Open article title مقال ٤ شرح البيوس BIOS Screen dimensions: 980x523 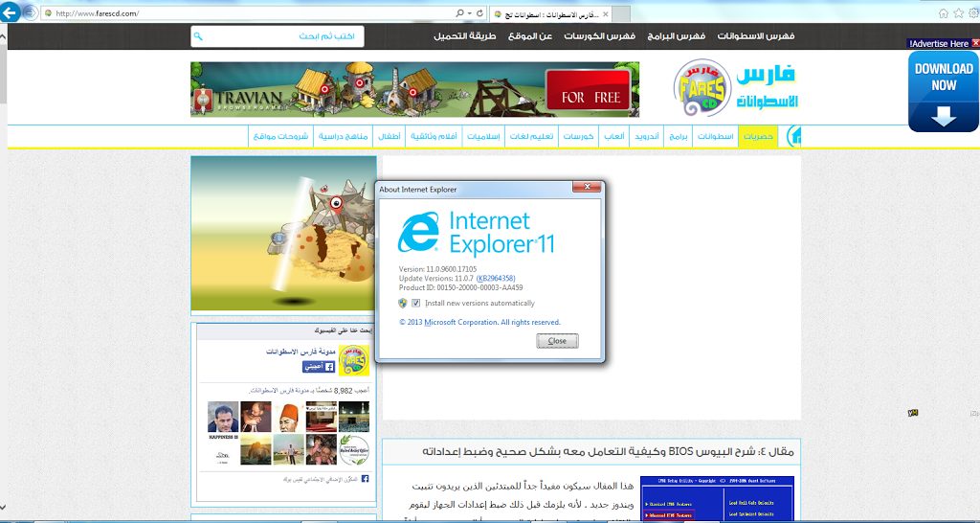pyautogui.click(x=608, y=451)
